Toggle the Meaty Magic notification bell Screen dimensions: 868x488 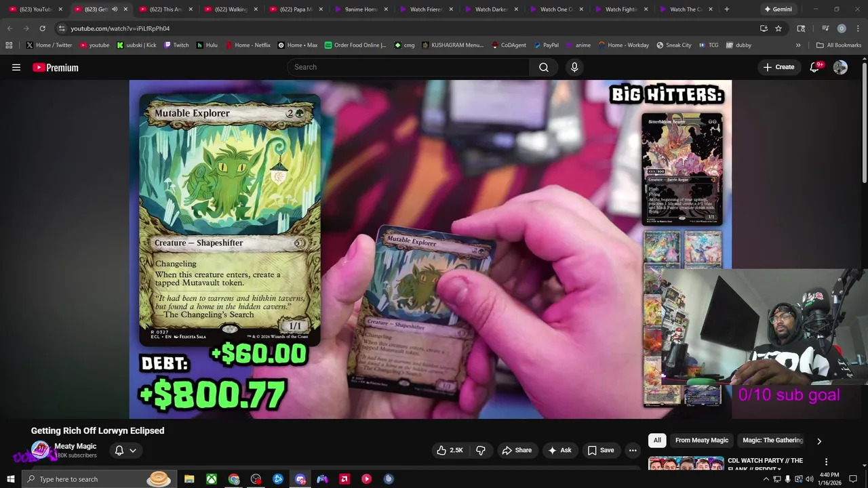click(119, 450)
